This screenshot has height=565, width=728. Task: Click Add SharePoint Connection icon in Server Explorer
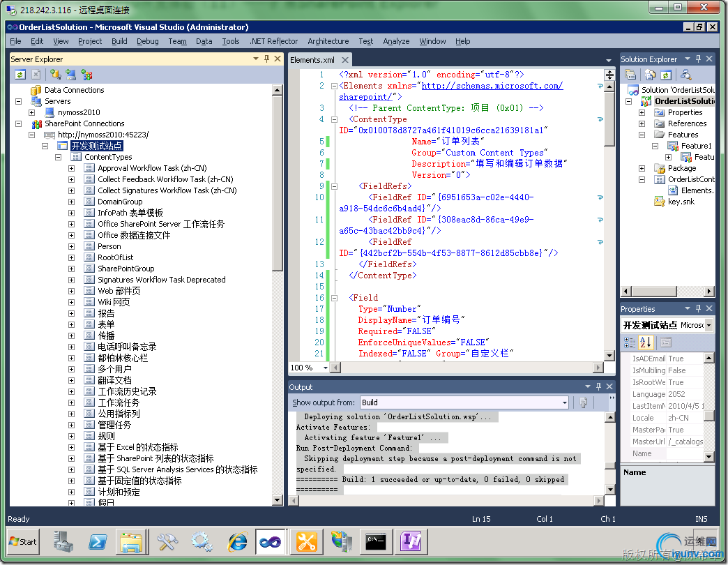(x=86, y=74)
